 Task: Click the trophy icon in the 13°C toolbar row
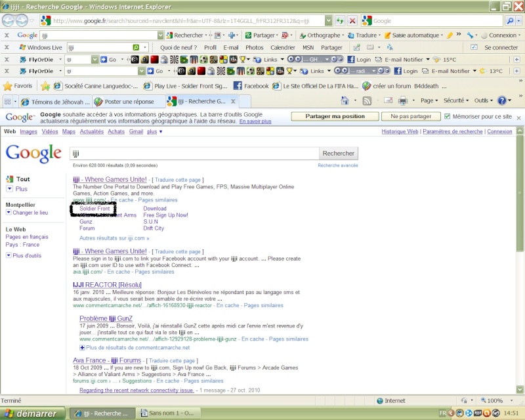click(289, 71)
